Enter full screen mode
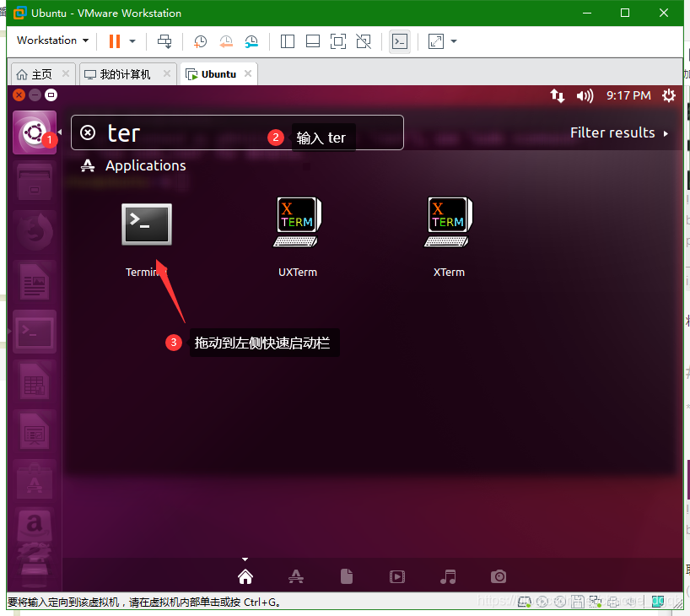Viewport: 690px width, 616px height. click(338, 41)
